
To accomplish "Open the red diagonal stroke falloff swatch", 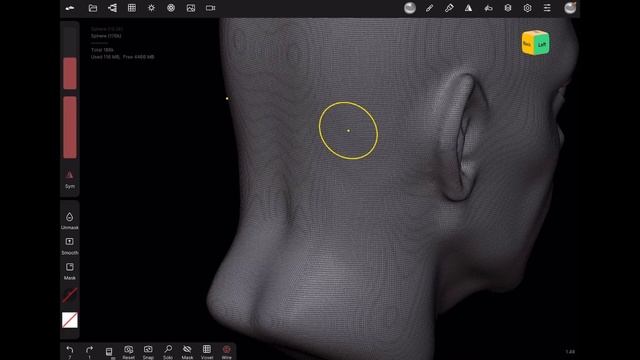I will click(70, 295).
